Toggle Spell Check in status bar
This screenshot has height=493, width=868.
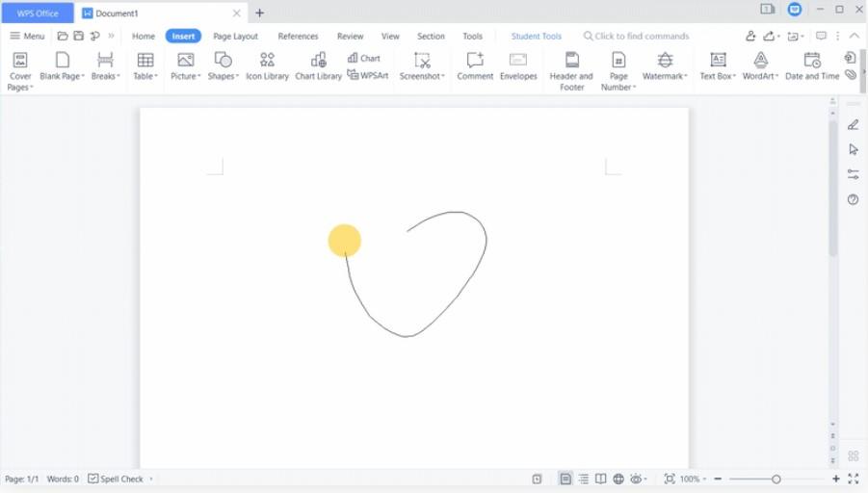click(x=116, y=479)
